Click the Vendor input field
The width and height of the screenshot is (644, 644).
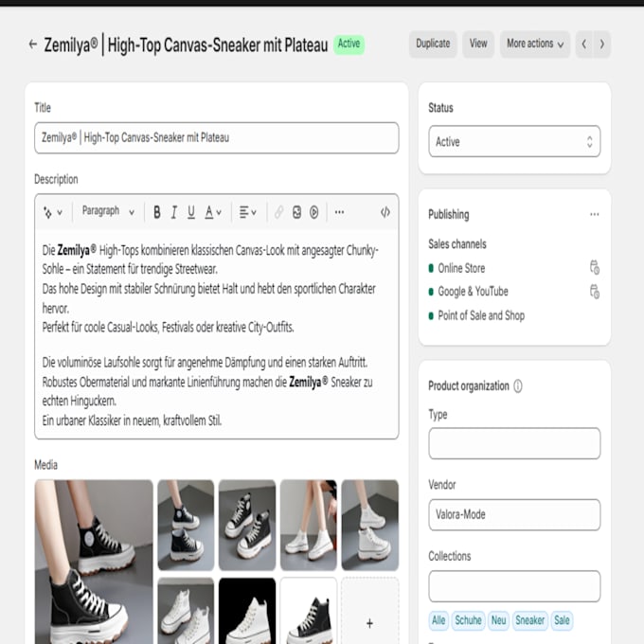[514, 514]
